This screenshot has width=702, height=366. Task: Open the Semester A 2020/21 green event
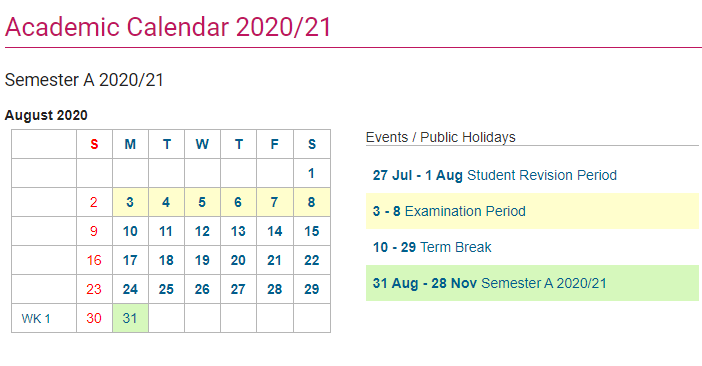coord(532,283)
